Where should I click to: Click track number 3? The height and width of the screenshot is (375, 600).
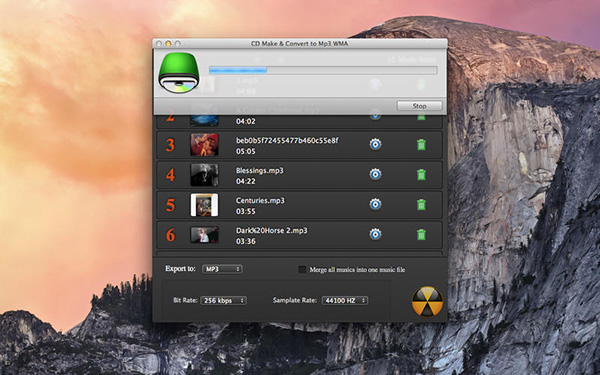pos(170,145)
